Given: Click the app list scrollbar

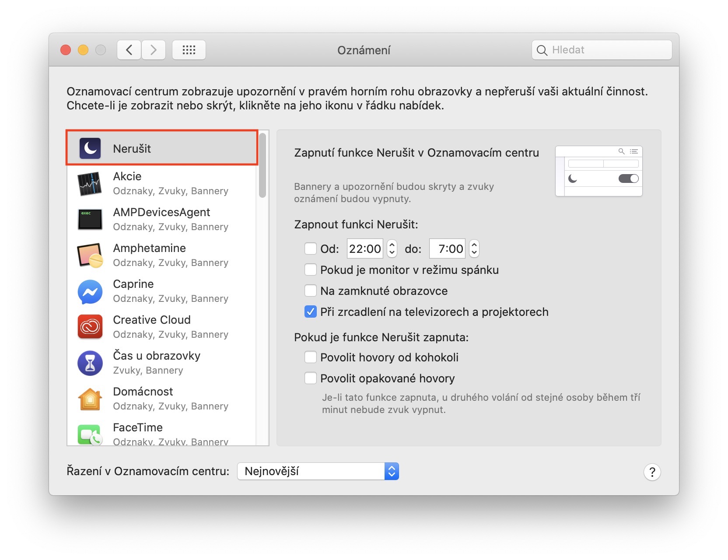Looking at the screenshot, I should [x=262, y=165].
